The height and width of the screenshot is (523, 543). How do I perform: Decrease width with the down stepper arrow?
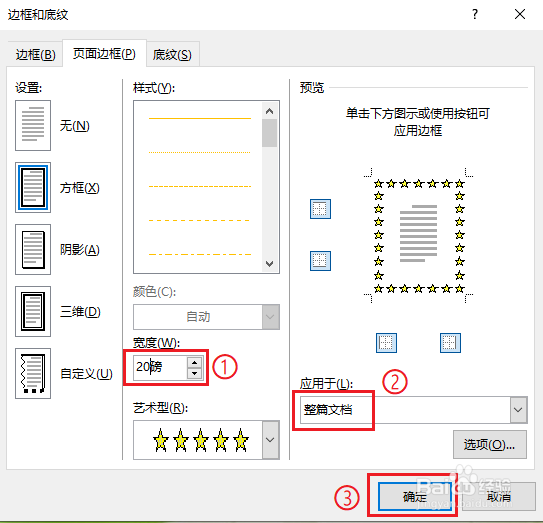pyautogui.click(x=195, y=373)
